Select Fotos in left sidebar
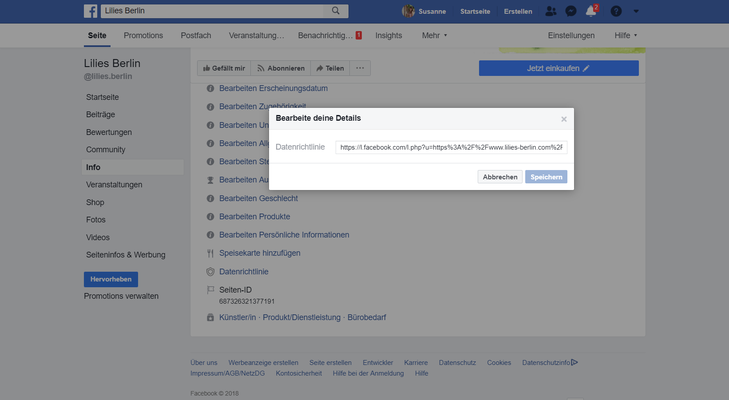 [x=96, y=220]
